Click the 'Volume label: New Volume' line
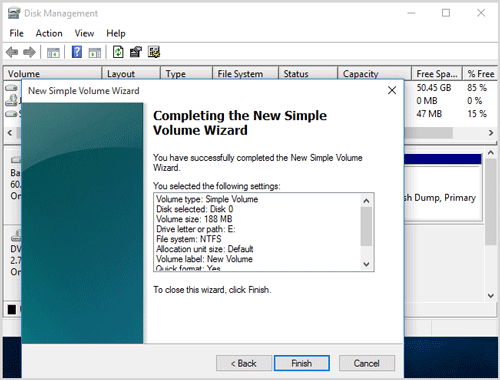500x380 pixels. point(204,259)
